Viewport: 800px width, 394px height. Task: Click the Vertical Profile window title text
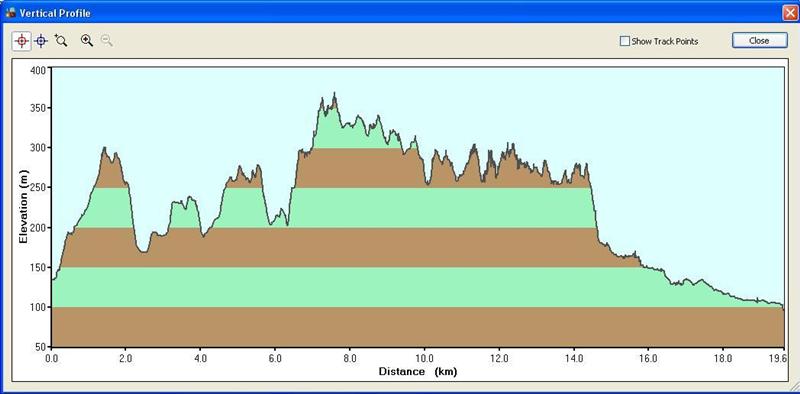click(x=55, y=13)
